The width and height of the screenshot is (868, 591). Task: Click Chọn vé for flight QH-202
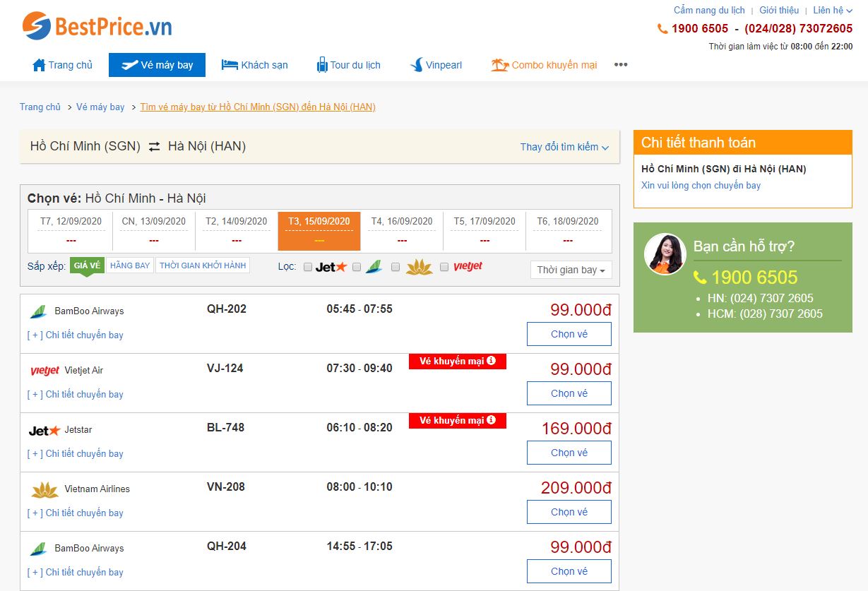569,334
